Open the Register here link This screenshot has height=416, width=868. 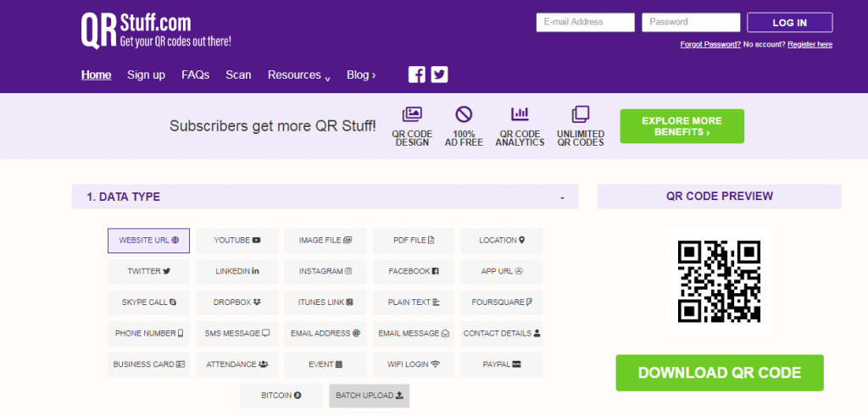(x=810, y=45)
